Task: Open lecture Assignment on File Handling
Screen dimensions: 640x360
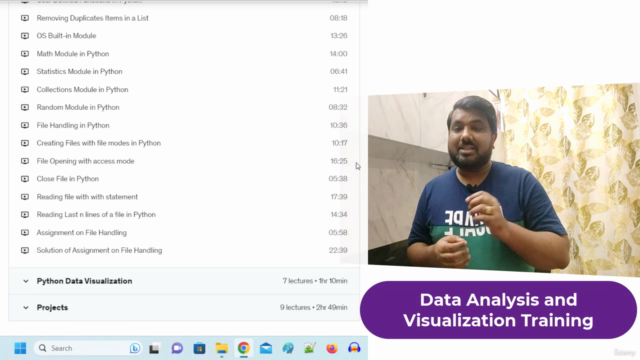Action: click(x=82, y=233)
